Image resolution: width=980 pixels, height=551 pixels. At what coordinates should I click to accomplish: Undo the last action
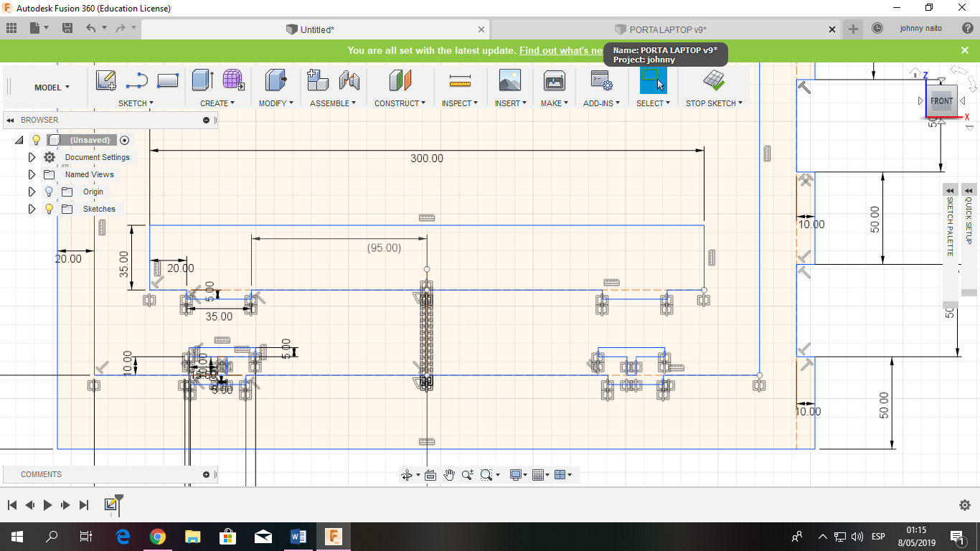coord(91,29)
